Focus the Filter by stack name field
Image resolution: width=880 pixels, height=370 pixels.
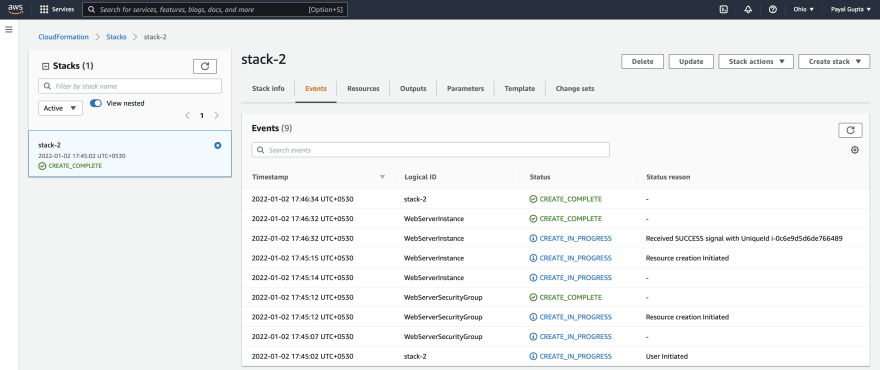pos(130,86)
